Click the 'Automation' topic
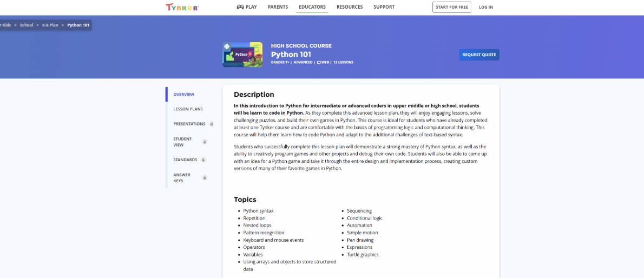The width and height of the screenshot is (644, 278). pyautogui.click(x=360, y=226)
